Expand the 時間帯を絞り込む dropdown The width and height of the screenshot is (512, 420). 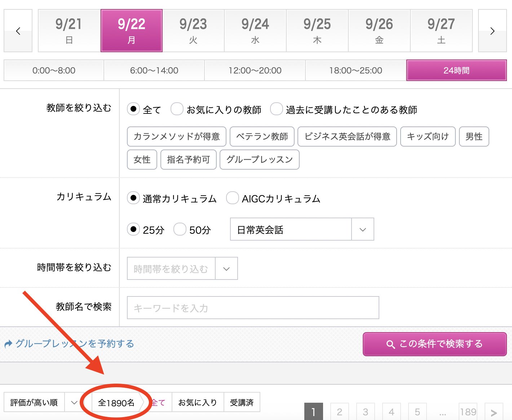click(x=182, y=269)
